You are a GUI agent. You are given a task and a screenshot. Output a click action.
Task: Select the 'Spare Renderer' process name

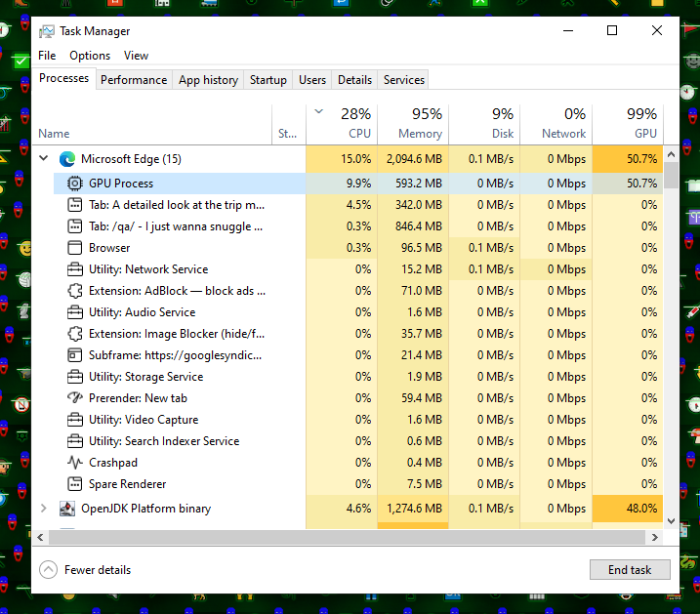coord(127,484)
